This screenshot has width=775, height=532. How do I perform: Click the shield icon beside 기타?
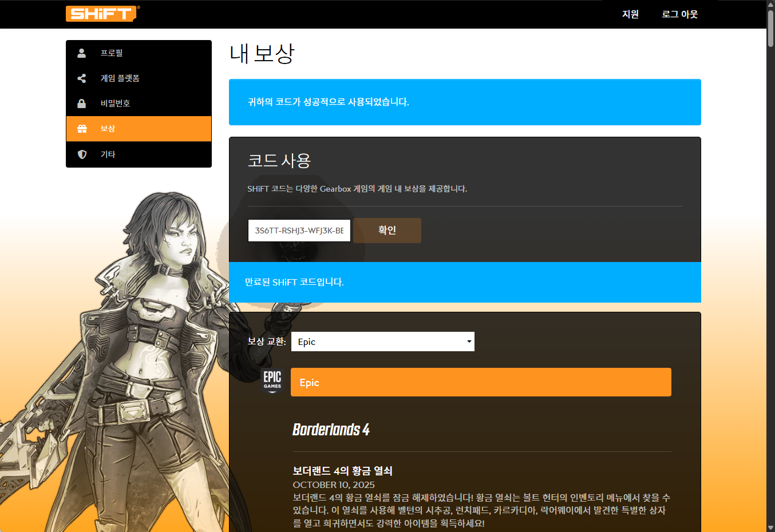(x=82, y=154)
